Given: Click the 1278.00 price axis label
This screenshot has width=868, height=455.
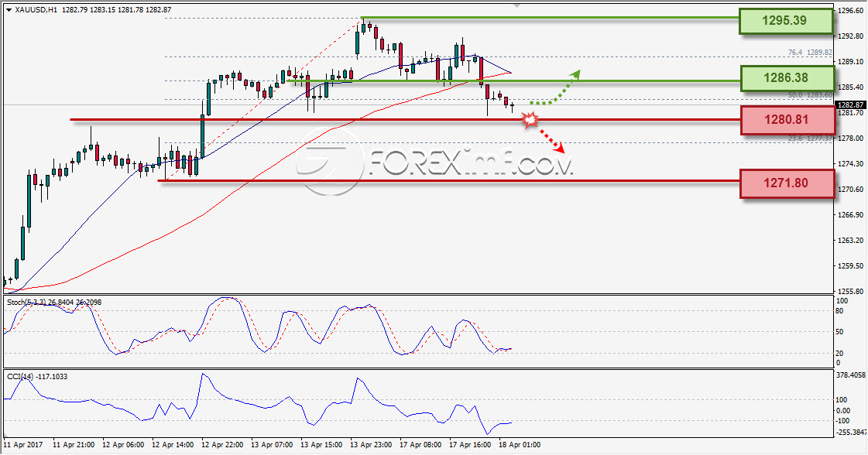Looking at the screenshot, I should [851, 138].
